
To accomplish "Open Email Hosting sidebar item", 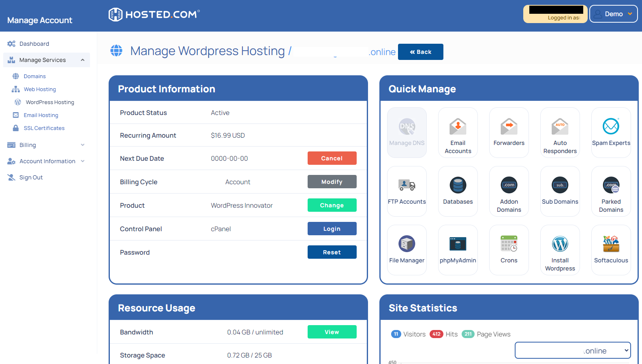I will [x=41, y=115].
